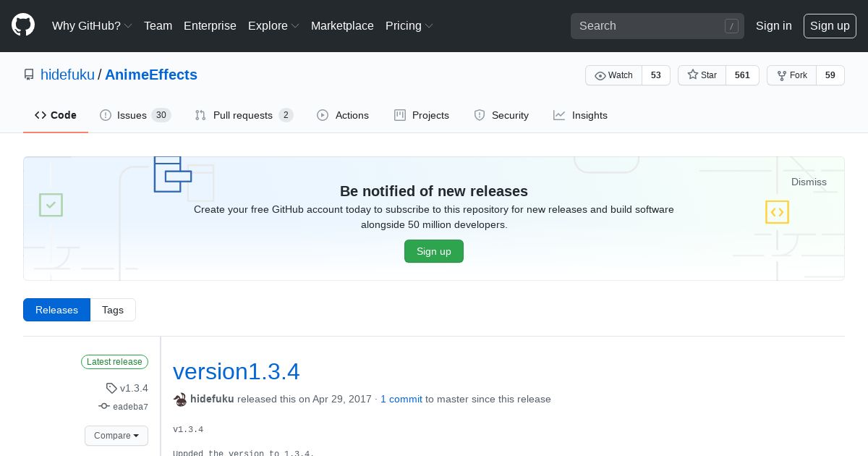The height and width of the screenshot is (456, 868).
Task: Open the forks count 59
Action: 830,75
